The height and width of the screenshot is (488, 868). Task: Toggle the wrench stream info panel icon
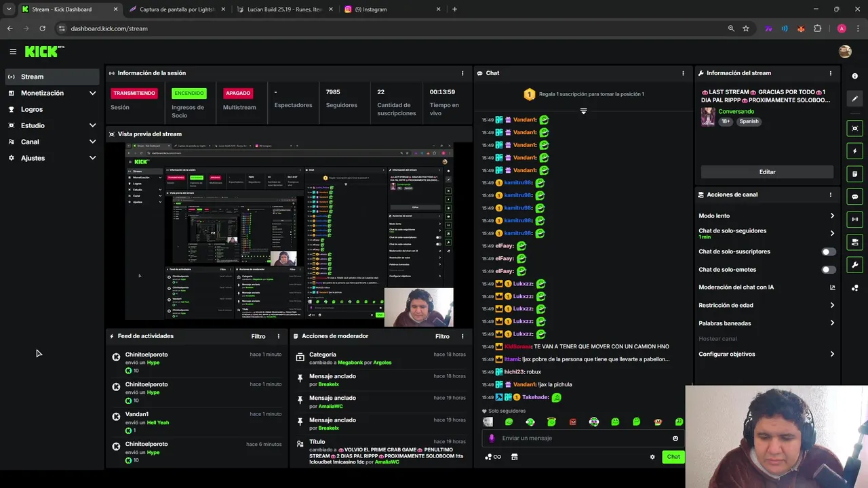(x=854, y=265)
